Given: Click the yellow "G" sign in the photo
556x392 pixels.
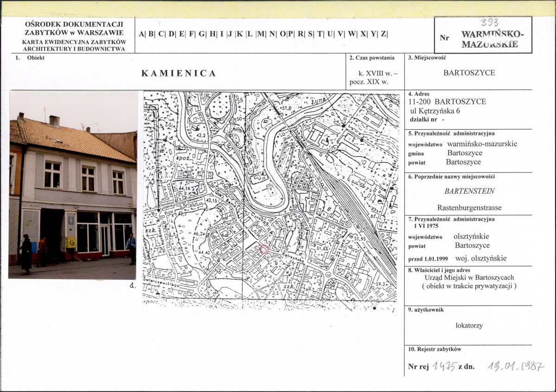Looking at the screenshot, I should (x=71, y=243).
